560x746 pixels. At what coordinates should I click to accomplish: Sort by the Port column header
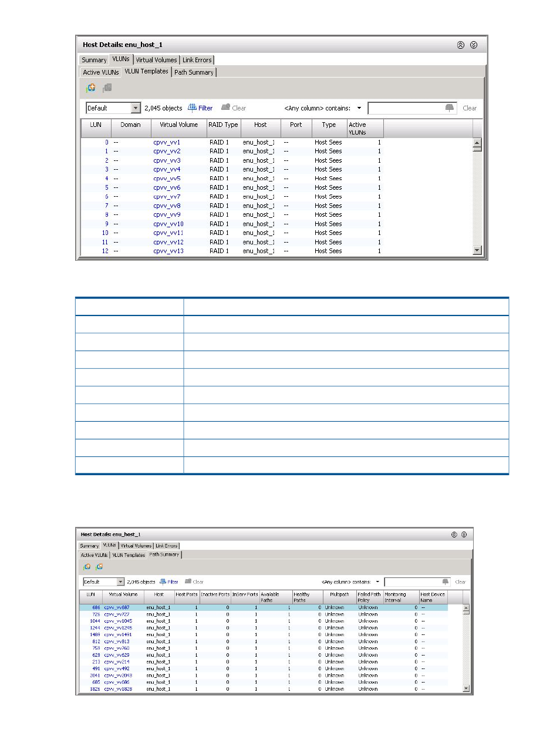coord(296,128)
